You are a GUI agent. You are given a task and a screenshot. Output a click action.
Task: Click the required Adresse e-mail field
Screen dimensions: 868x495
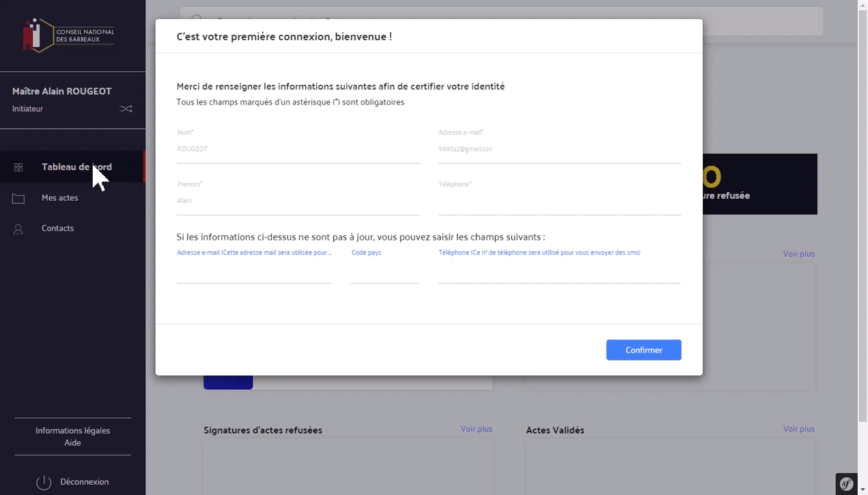(559, 150)
